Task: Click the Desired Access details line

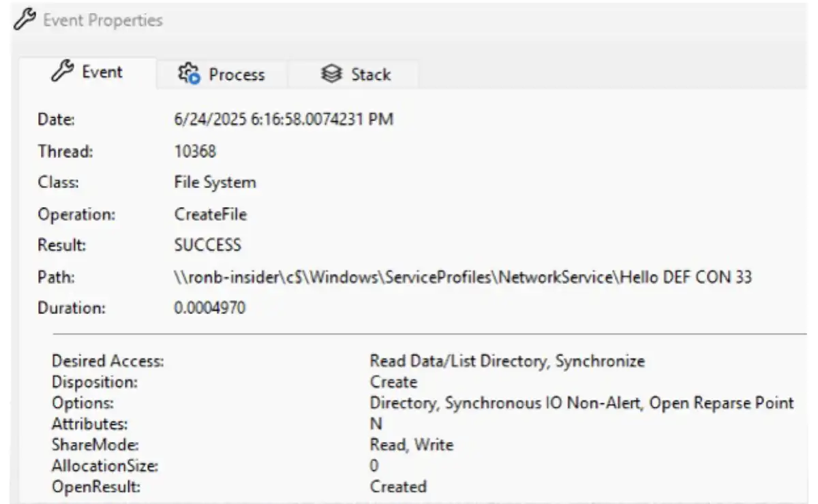Action: click(506, 361)
